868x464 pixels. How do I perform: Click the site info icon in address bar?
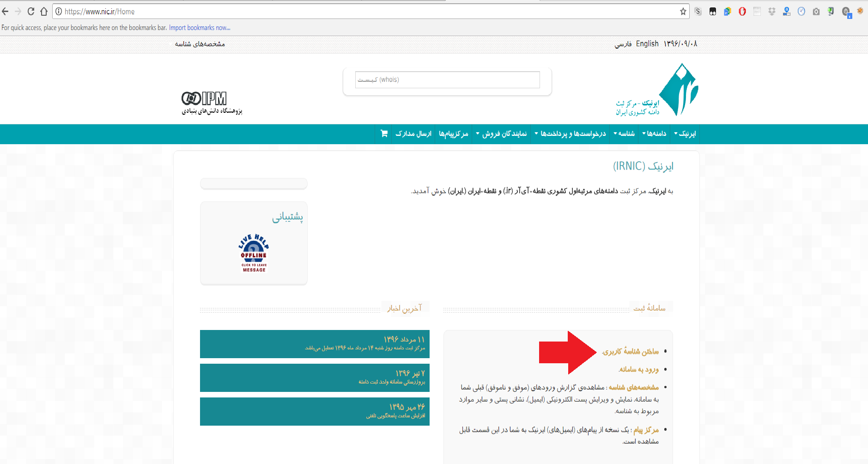pos(59,12)
